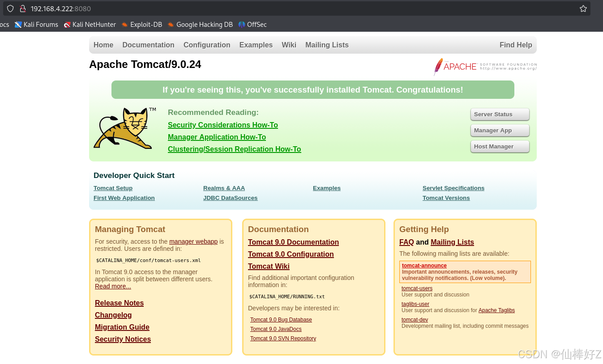Click the Recommended Reading heading

(x=213, y=113)
